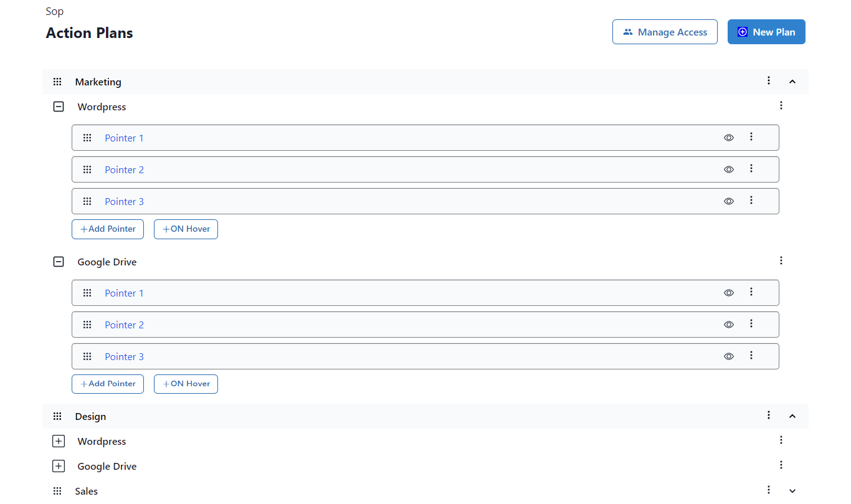
Task: Open the Sop breadcrumb link
Action: pyautogui.click(x=54, y=11)
